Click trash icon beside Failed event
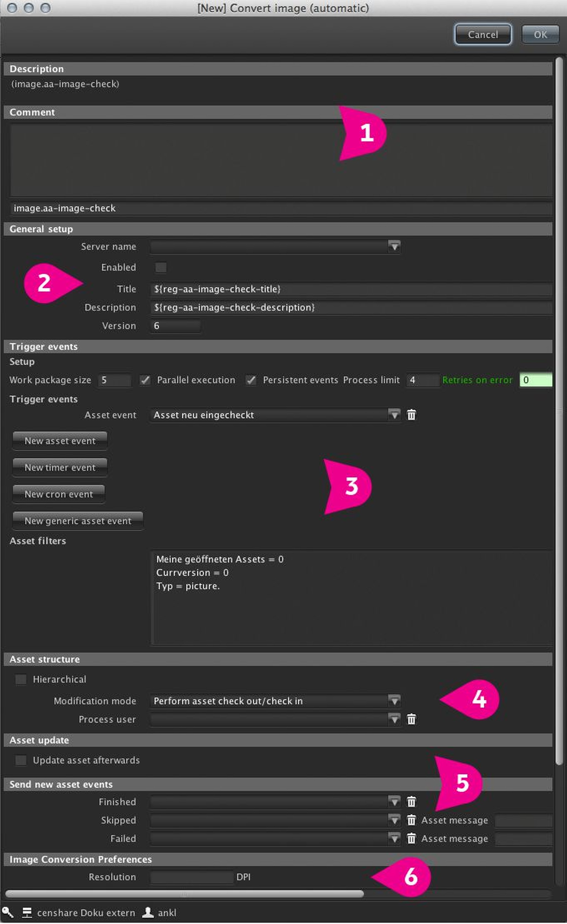The image size is (567, 924). tap(411, 839)
